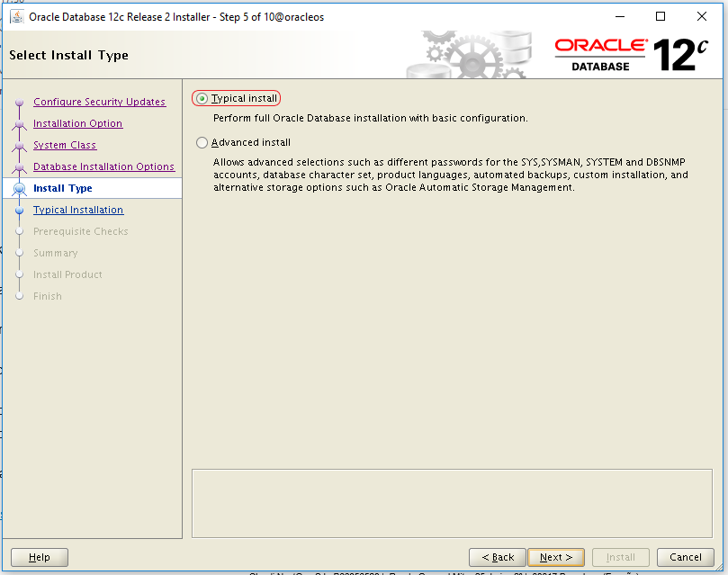Click the Finish step marker dot
Screen dimensions: 728x575
point(20,296)
